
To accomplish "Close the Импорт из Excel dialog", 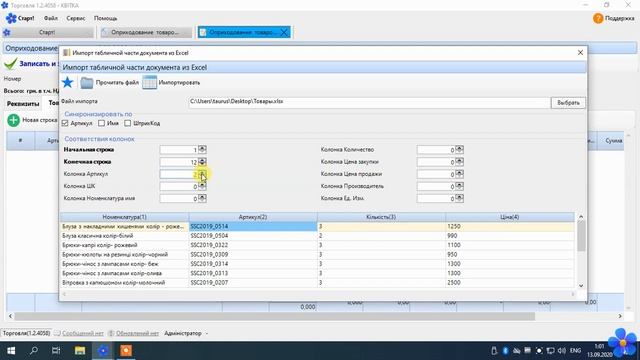I will tap(580, 53).
